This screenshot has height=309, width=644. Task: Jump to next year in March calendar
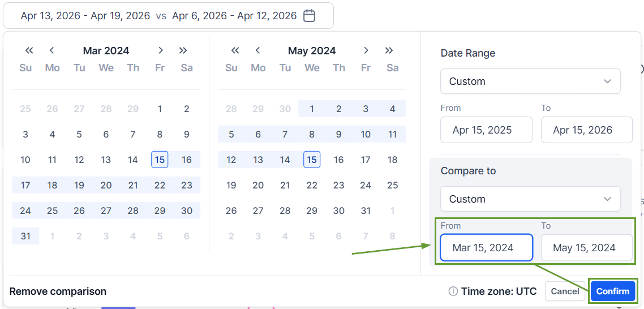click(x=183, y=50)
